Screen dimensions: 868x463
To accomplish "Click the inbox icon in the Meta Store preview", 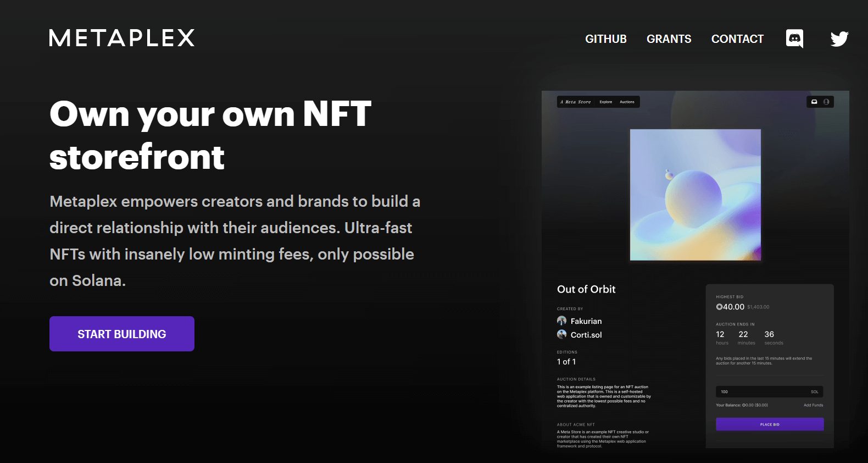I will click(x=814, y=102).
